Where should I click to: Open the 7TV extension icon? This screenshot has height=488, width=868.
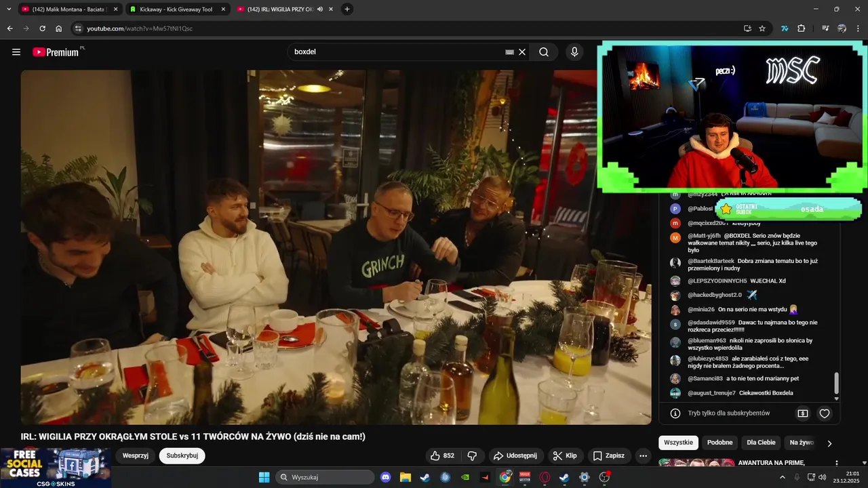pos(785,28)
